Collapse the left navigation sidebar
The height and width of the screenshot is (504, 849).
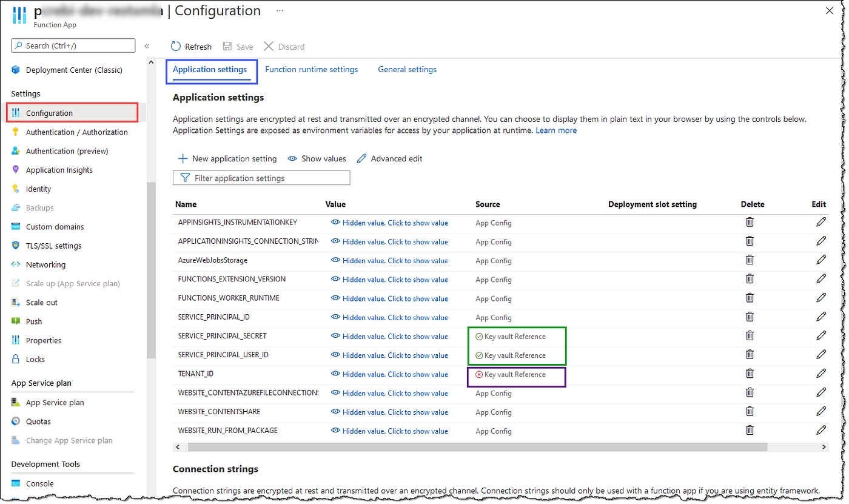tap(147, 45)
